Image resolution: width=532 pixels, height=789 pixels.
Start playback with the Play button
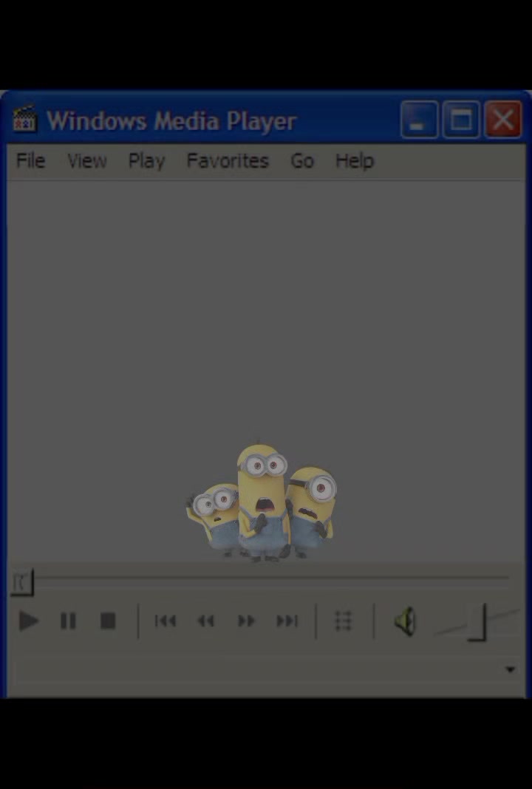point(28,621)
